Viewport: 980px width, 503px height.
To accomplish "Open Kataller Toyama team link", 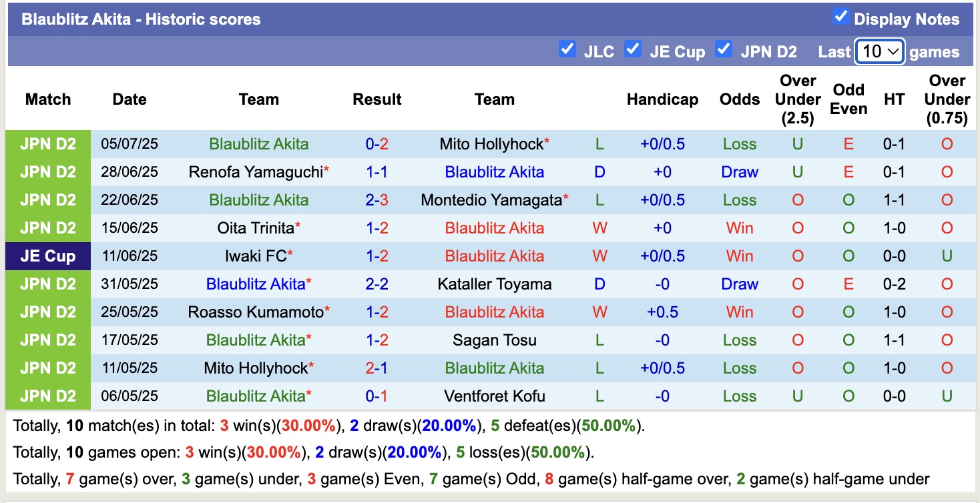I will 495,284.
